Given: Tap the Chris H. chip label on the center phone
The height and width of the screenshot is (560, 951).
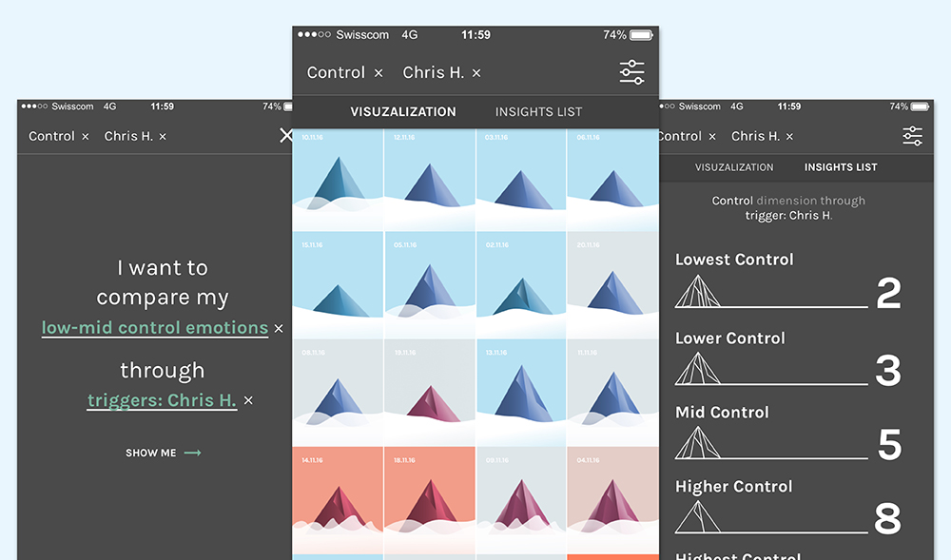Looking at the screenshot, I should click(x=433, y=72).
